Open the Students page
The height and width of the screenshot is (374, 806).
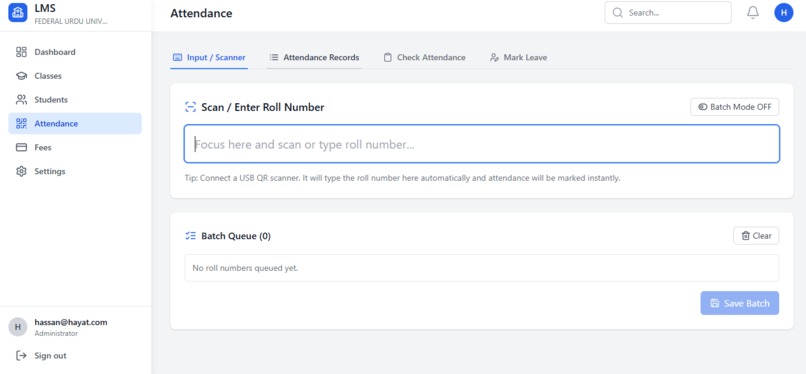coord(75,100)
